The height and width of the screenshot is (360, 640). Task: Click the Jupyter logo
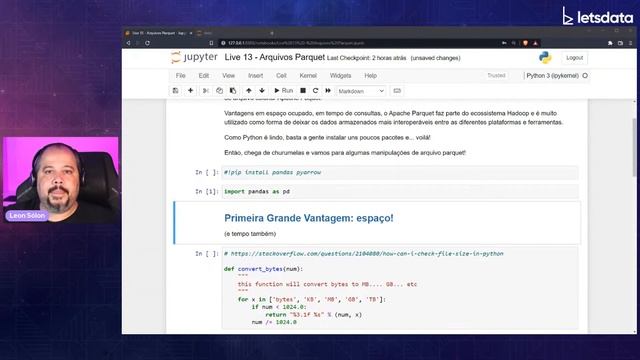pos(194,57)
